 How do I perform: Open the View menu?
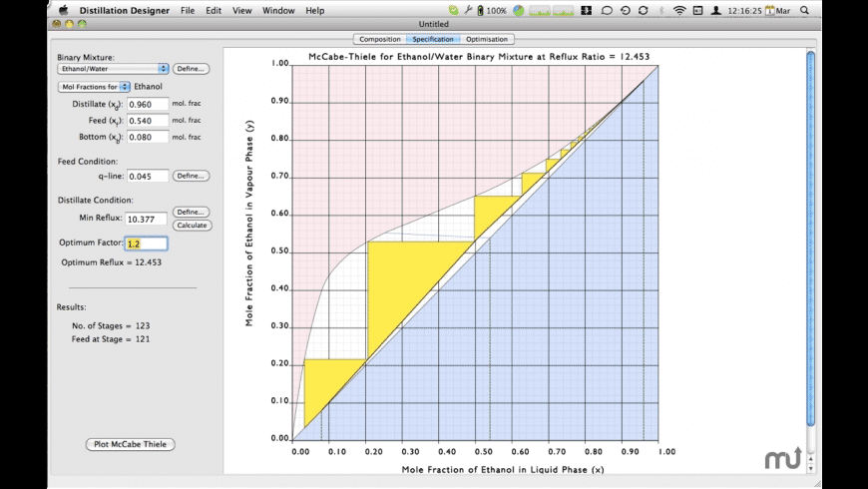tap(241, 11)
